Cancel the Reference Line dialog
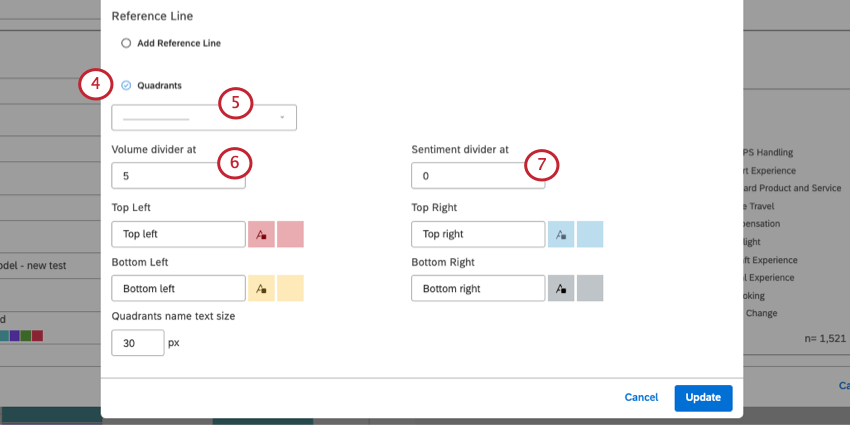This screenshot has height=425, width=850. pyautogui.click(x=641, y=397)
